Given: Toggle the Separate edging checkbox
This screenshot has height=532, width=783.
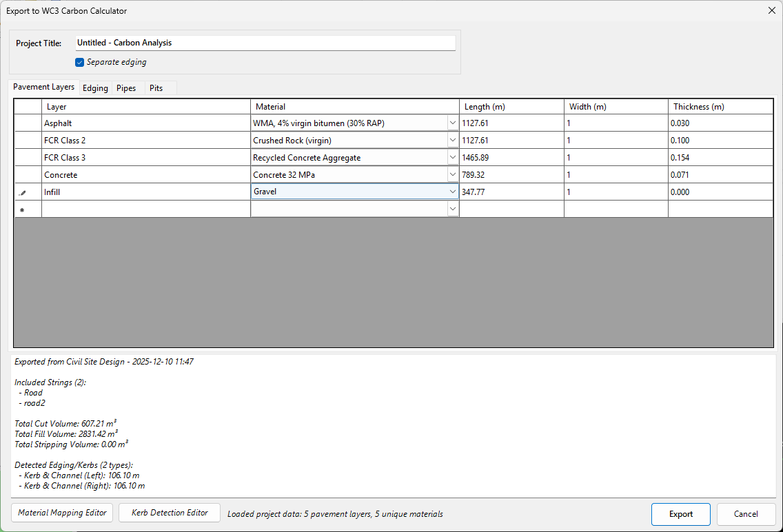Looking at the screenshot, I should [80, 62].
